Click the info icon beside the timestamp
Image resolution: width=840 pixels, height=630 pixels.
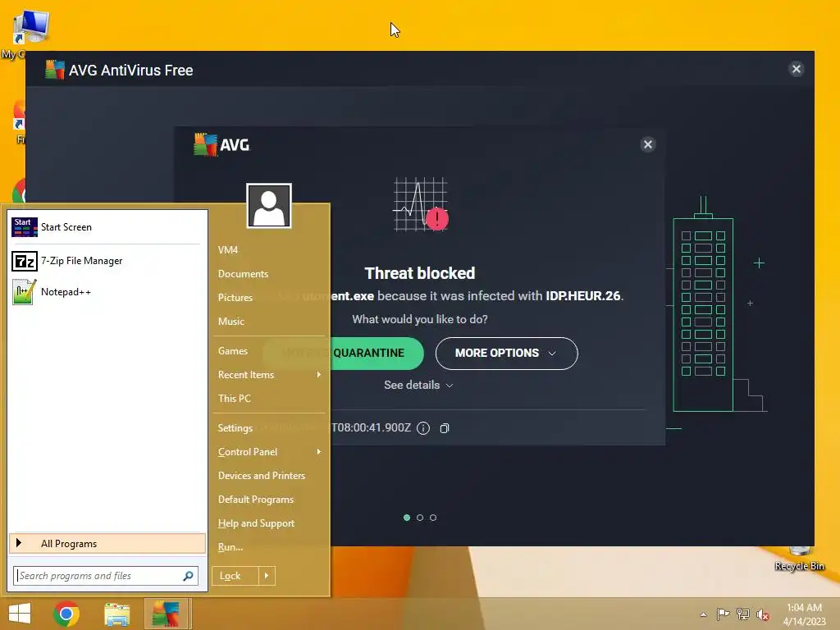coord(423,428)
